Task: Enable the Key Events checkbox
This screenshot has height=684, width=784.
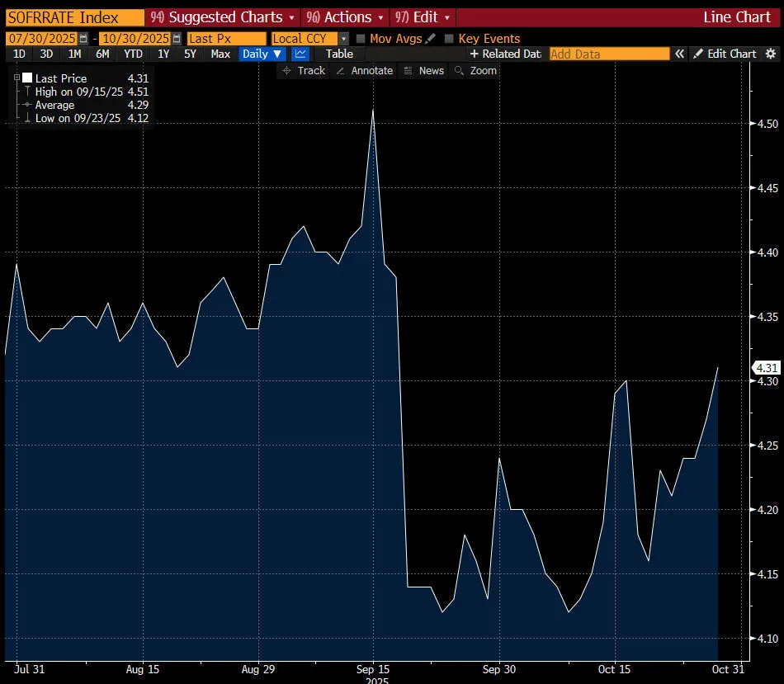Action: pos(449,39)
